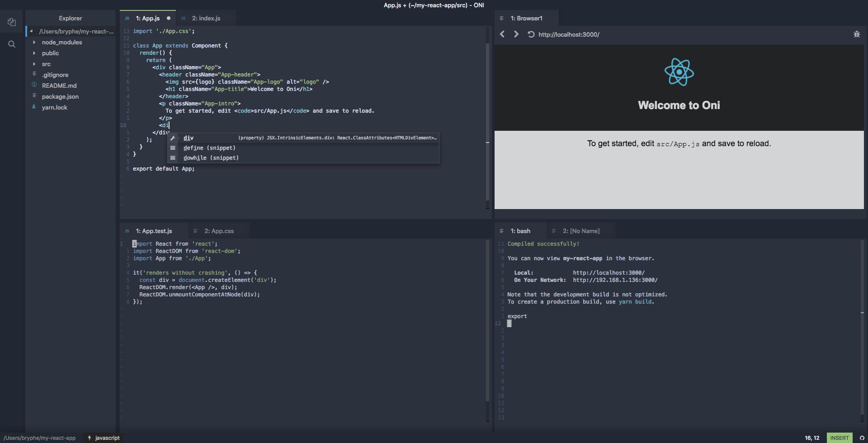Viewport: 868px width, 443px height.
Task: Open the search icon in sidebar
Action: pyautogui.click(x=12, y=44)
